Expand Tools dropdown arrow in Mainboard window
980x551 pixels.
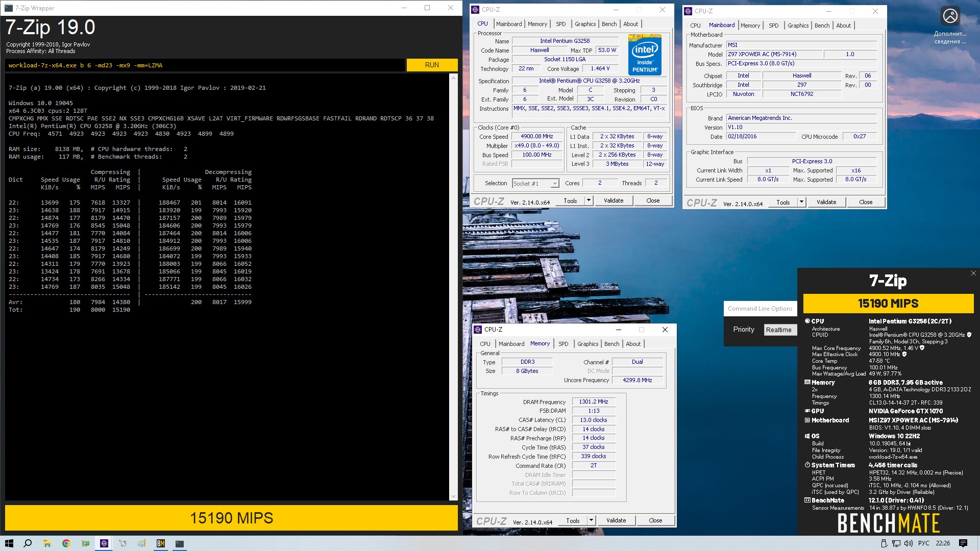801,202
